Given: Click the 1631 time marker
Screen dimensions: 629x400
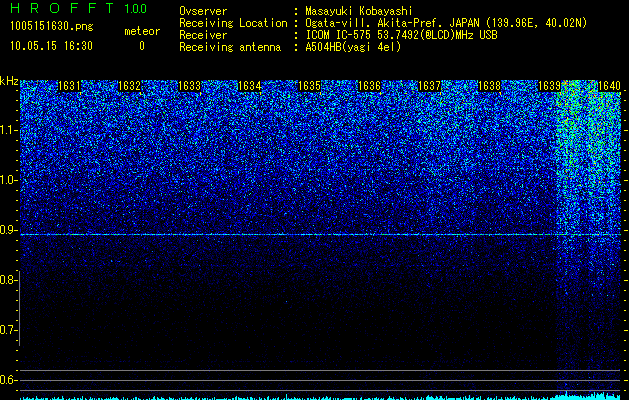Looking at the screenshot, I should [69, 86].
